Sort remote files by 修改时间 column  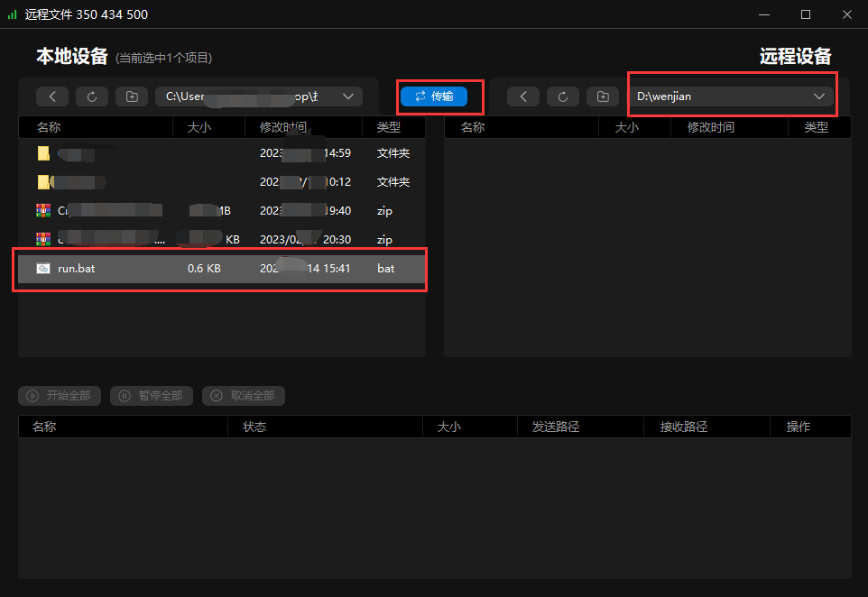(x=710, y=127)
